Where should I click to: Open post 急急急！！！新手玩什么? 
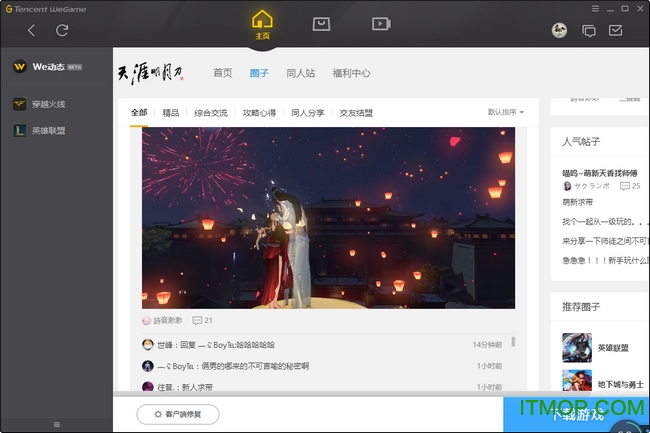pyautogui.click(x=605, y=260)
